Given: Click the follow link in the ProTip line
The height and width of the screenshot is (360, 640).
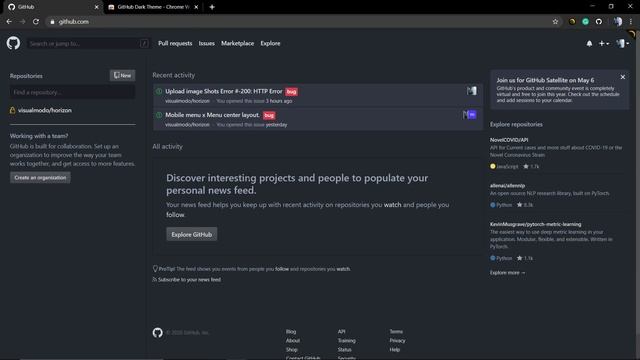Looking at the screenshot, I should (282, 269).
